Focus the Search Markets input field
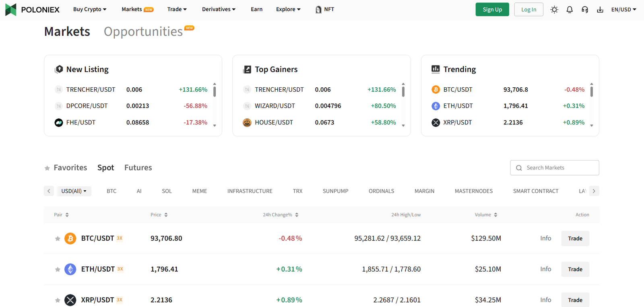The width and height of the screenshot is (644, 307). (555, 168)
